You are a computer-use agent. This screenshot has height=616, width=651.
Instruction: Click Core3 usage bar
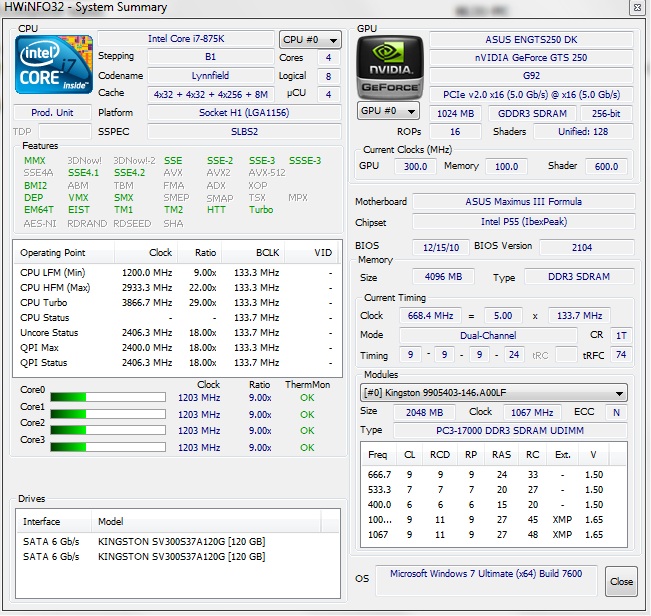(x=108, y=447)
